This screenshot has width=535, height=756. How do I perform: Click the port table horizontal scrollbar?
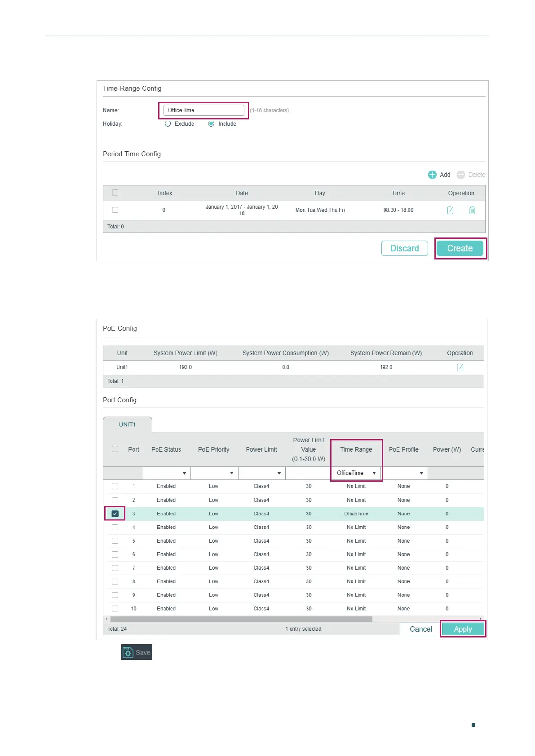[x=241, y=619]
